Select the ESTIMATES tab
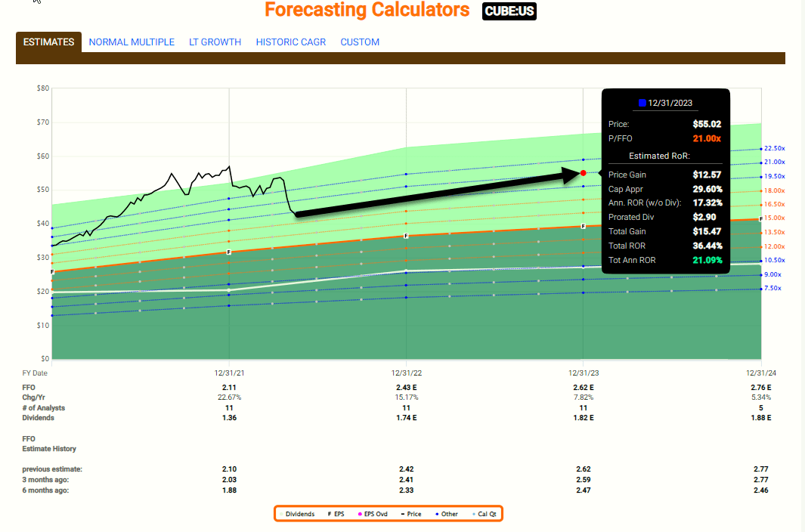Image resolution: width=805 pixels, height=532 pixels. [48, 42]
